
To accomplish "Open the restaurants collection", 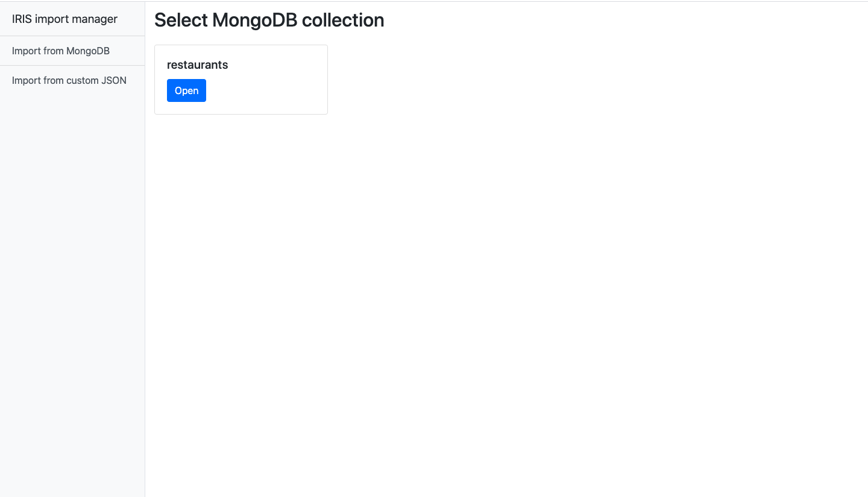I will 186,90.
